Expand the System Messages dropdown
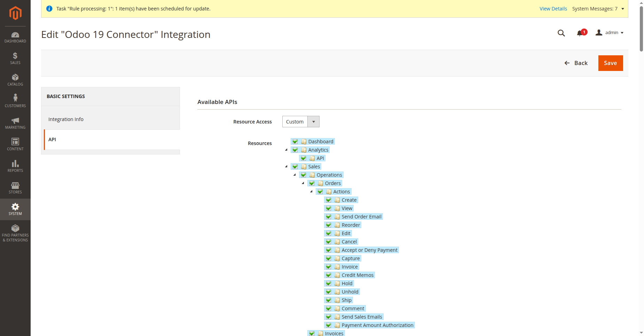 [598, 9]
